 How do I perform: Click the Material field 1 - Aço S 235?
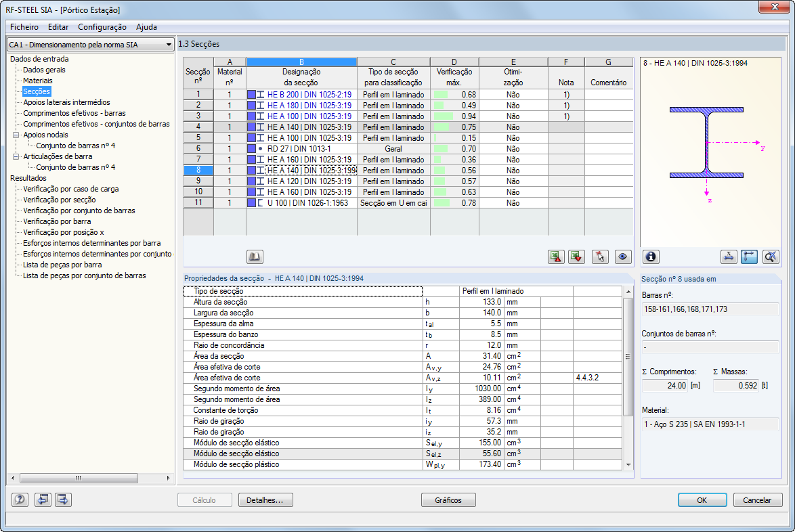click(710, 424)
